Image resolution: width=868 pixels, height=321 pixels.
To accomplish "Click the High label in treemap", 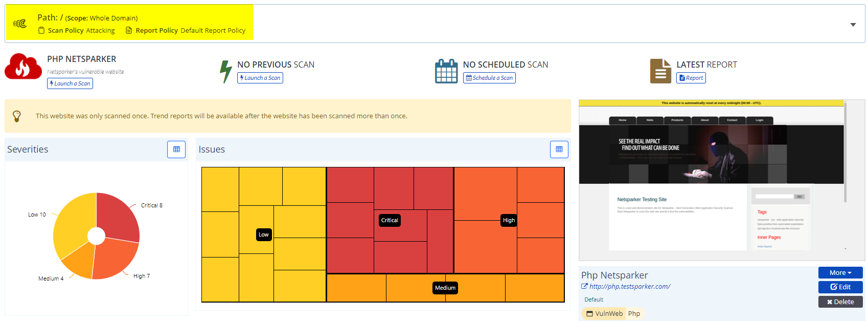I will (x=509, y=220).
